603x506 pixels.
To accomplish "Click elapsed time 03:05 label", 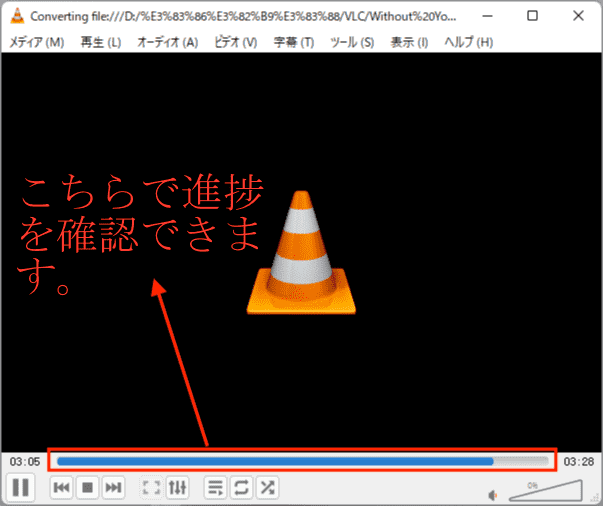I will [25, 461].
